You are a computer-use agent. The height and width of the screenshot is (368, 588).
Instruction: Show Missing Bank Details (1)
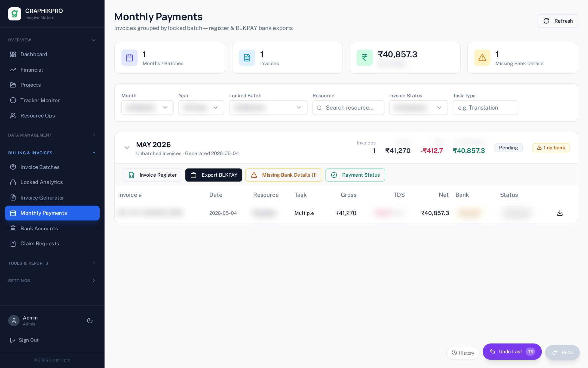click(284, 175)
